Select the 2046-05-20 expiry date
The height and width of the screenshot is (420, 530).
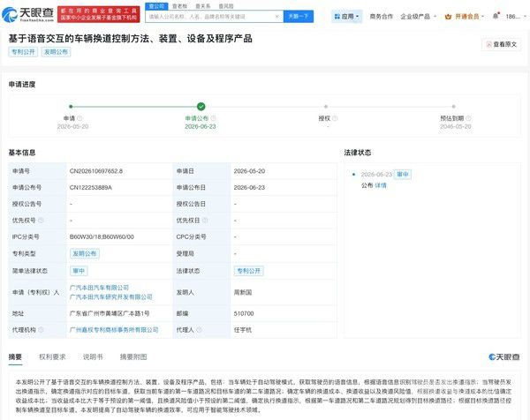456,126
